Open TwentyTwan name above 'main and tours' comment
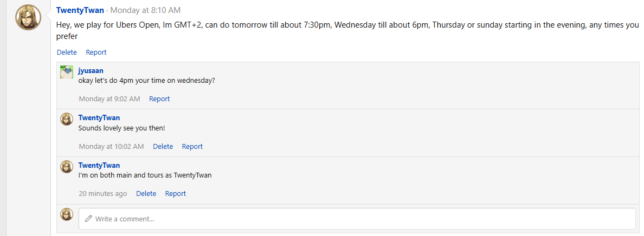 point(99,166)
